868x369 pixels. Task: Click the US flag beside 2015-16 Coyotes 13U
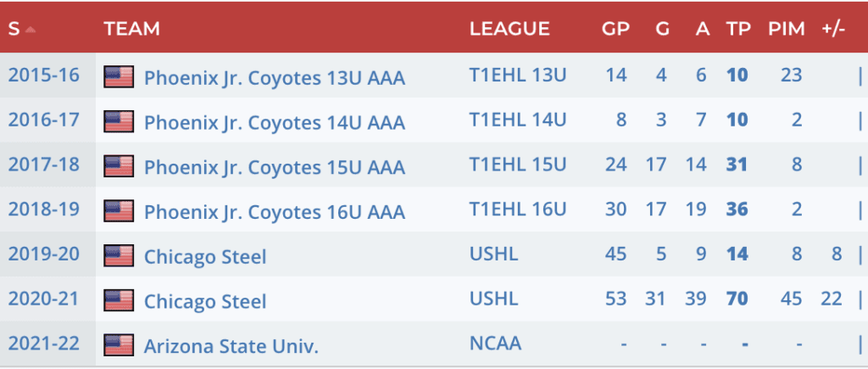[x=119, y=77]
